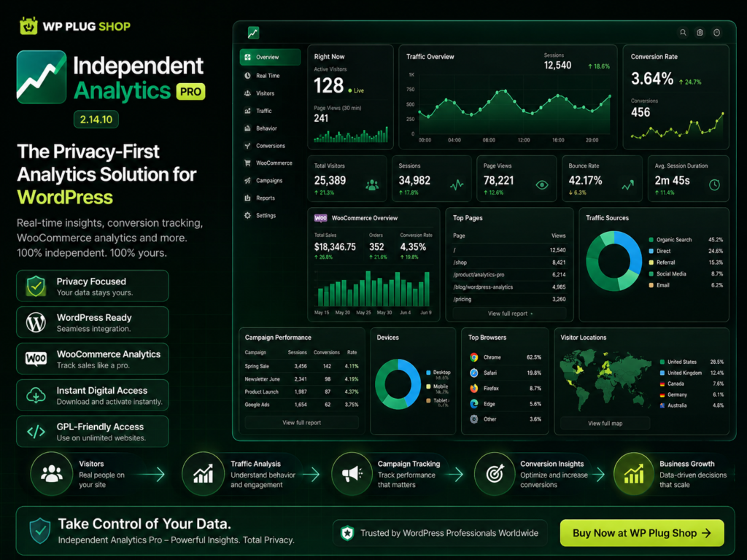The height and width of the screenshot is (560, 747).
Task: Click the dashboard app logo in header
Action: click(253, 33)
